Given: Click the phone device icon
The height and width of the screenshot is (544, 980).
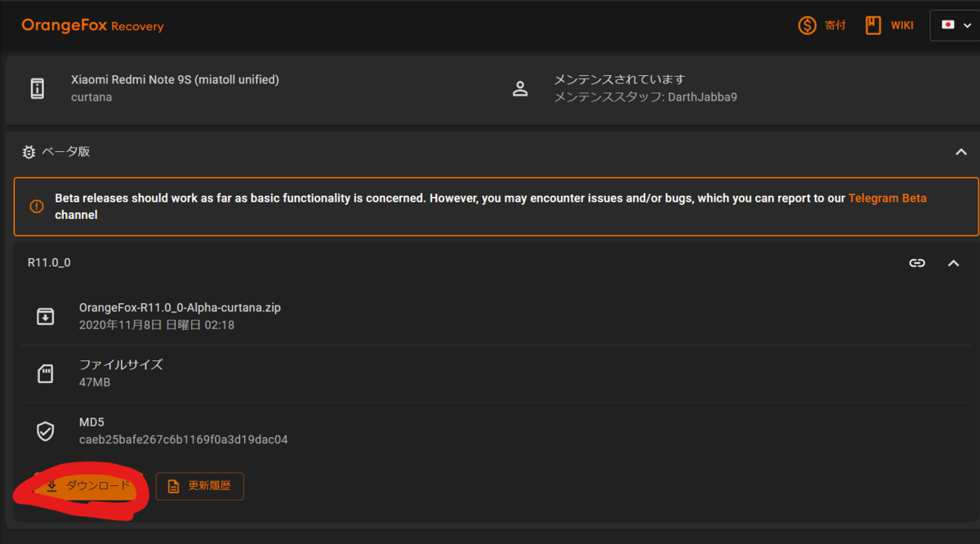Looking at the screenshot, I should [x=37, y=88].
